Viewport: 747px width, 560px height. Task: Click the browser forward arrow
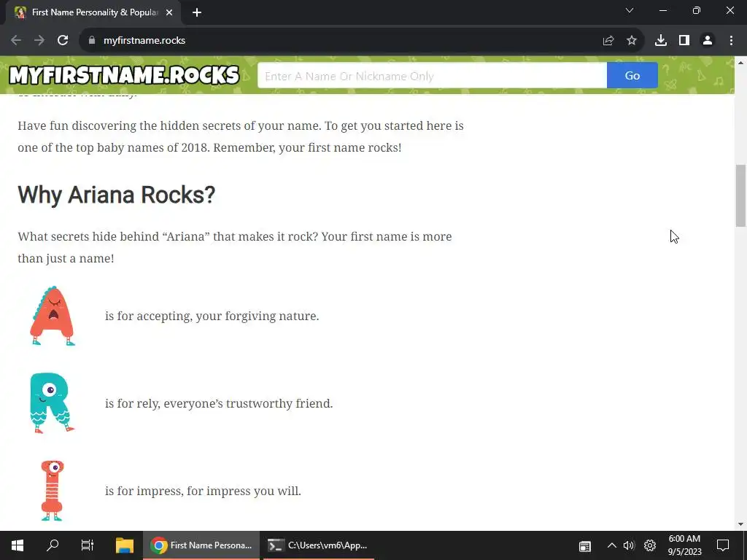(x=39, y=41)
